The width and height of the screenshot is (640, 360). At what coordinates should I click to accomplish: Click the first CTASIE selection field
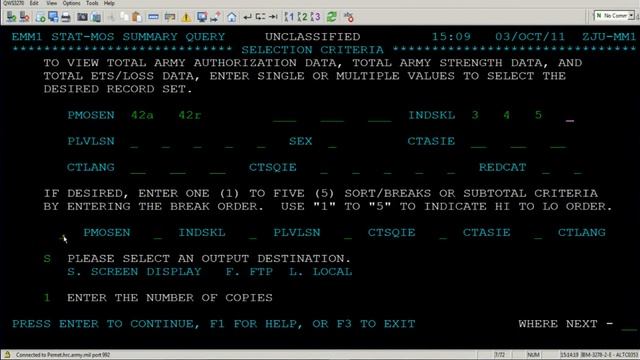tap(478, 142)
